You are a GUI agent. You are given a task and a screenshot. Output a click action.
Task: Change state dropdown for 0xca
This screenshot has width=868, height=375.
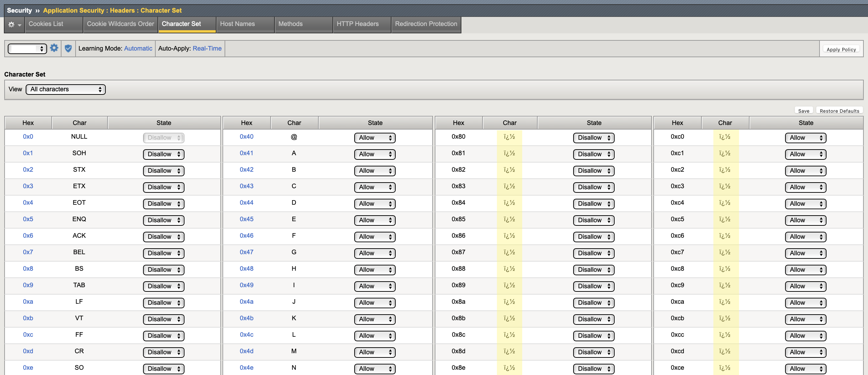click(806, 303)
